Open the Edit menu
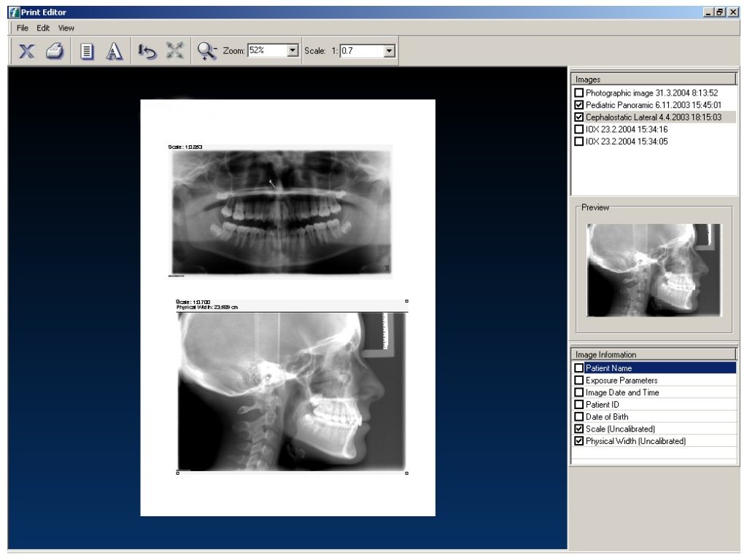Screen dimensions: 747x560 (x=43, y=28)
